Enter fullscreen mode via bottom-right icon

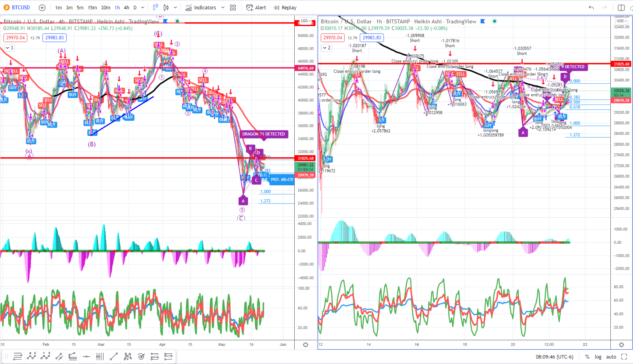624,357
